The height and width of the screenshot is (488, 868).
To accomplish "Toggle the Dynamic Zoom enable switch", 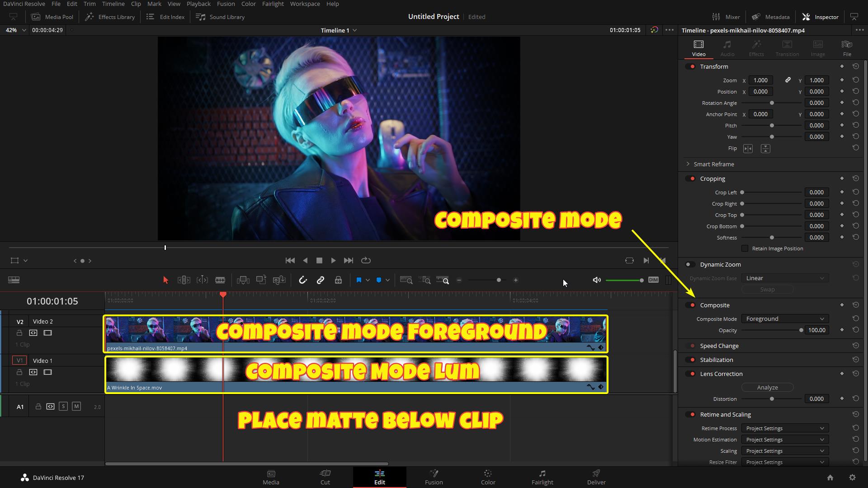I will click(x=690, y=265).
